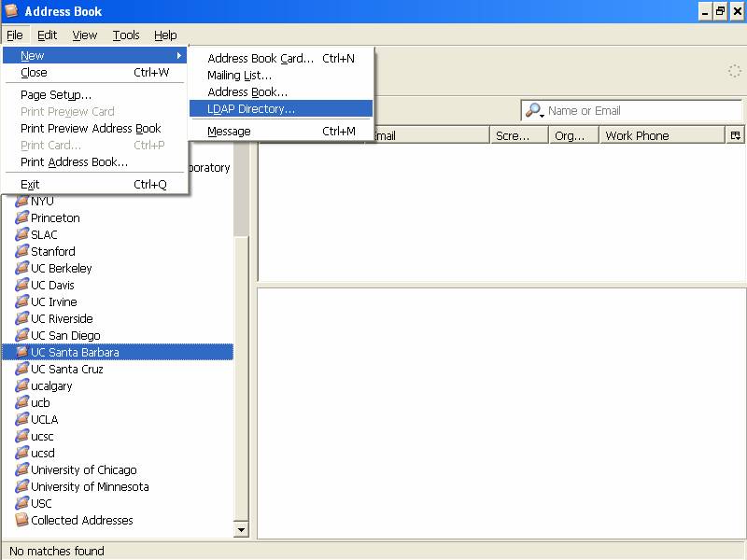Image resolution: width=747 pixels, height=560 pixels.
Task: Click the UC Riverside directory icon
Action: [21, 318]
